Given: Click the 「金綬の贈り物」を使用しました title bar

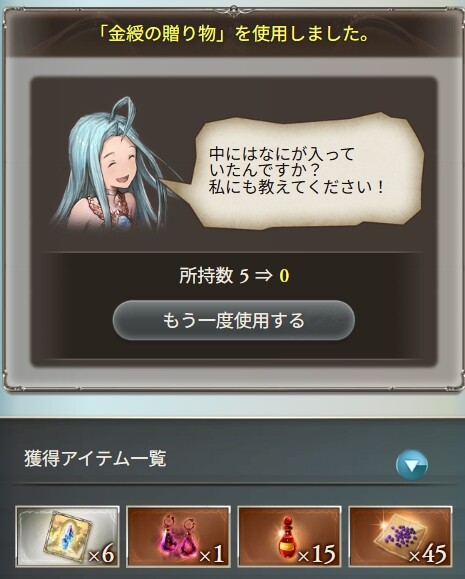Looking at the screenshot, I should pos(233,34).
